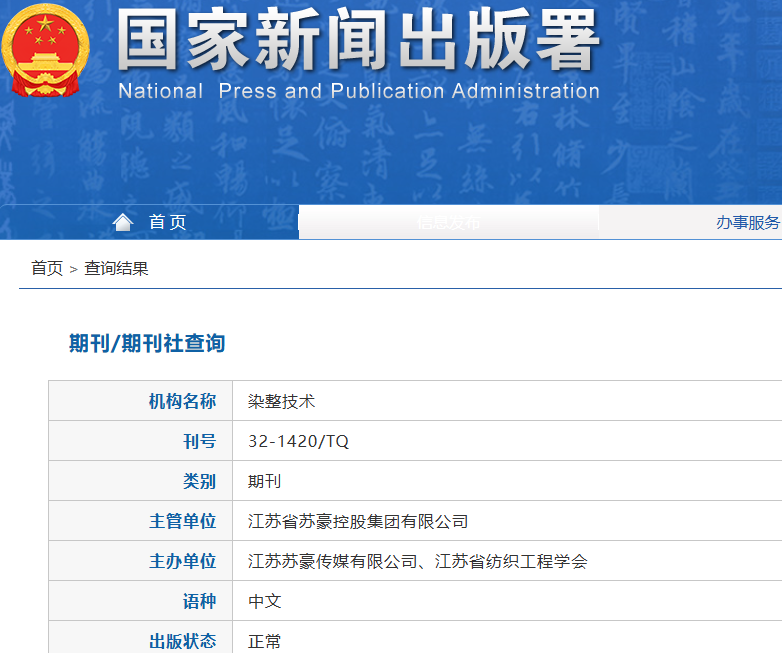Select 江苏省苏豪控股集团有限公司 value
The height and width of the screenshot is (653, 782).
(358, 521)
